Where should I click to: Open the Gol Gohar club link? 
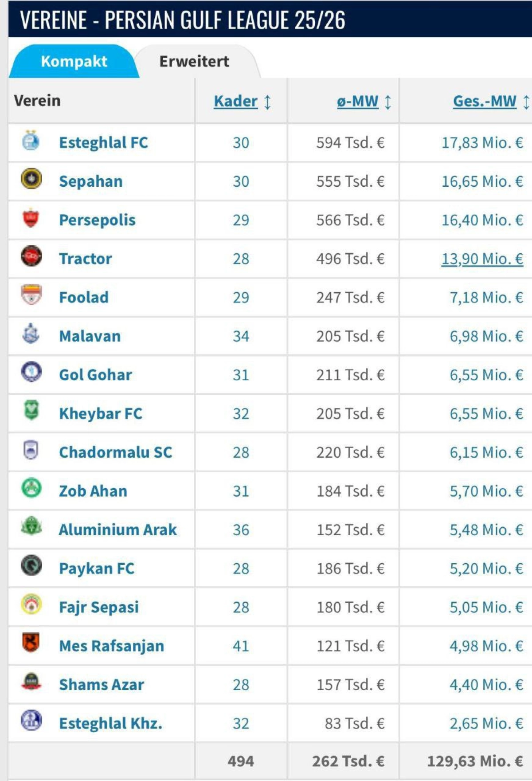coord(95,375)
